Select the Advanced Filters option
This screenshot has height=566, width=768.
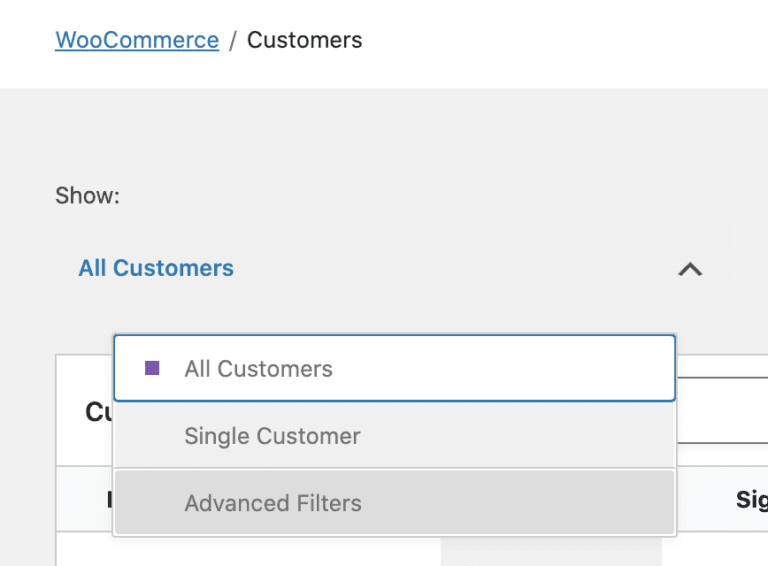click(273, 503)
